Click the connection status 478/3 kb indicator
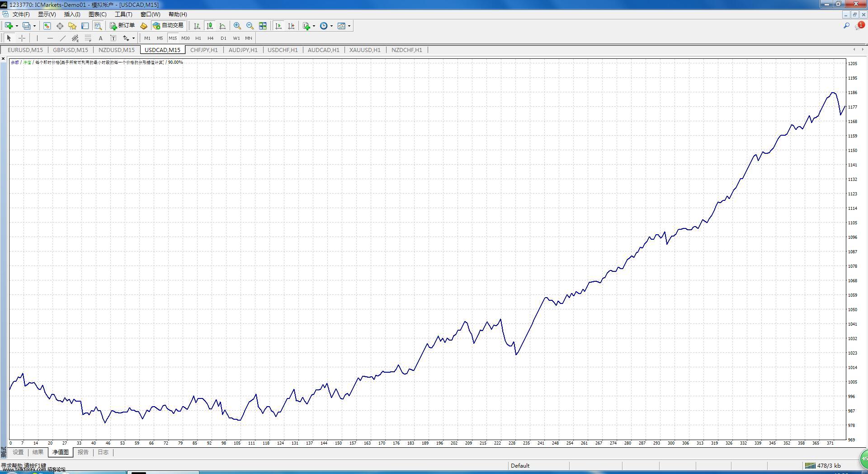868x474 pixels. (823, 466)
